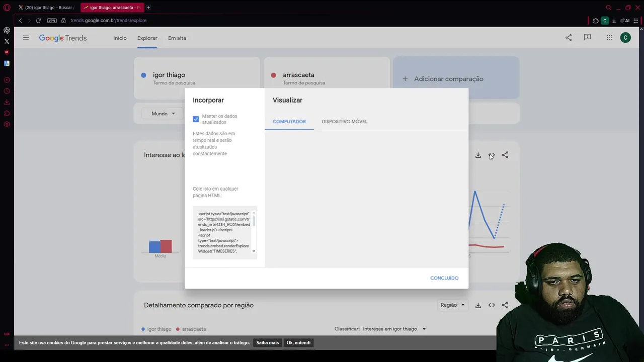Open the Em alta tab
644x362 pixels.
tap(177, 38)
